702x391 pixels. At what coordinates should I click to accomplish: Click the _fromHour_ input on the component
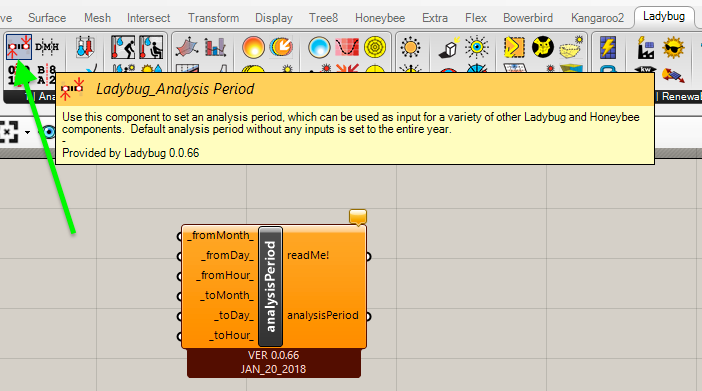(x=225, y=275)
